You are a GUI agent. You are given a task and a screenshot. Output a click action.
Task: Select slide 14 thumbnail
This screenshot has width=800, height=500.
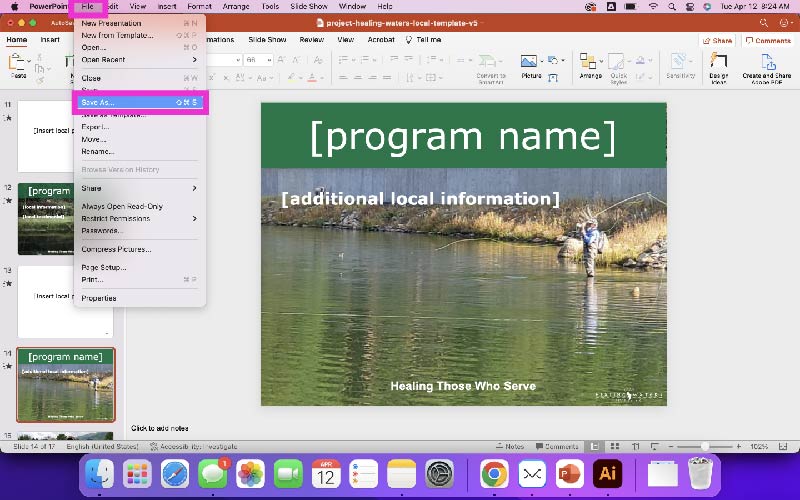pyautogui.click(x=66, y=385)
